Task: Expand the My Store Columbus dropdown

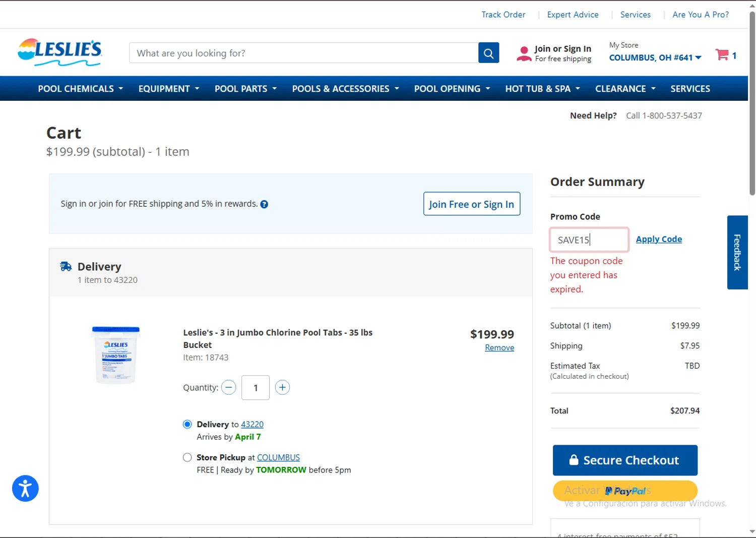Action: 655,57
